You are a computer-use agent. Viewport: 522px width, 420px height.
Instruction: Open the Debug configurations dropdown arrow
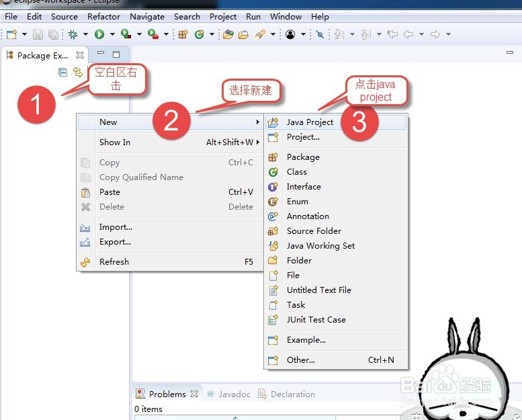pyautogui.click(x=85, y=34)
